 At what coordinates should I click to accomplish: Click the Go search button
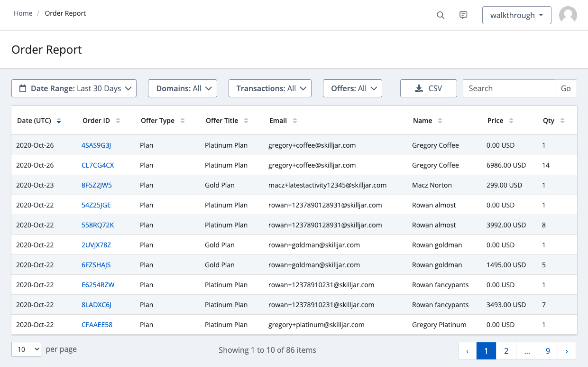click(566, 88)
